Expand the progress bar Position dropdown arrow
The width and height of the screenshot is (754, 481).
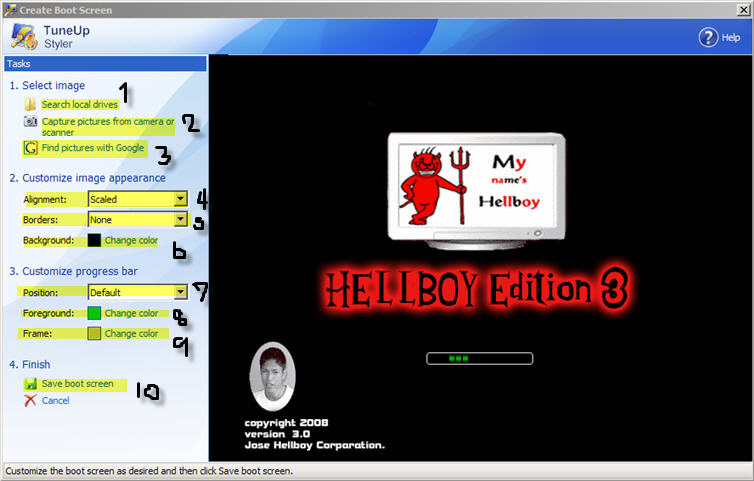pos(180,291)
